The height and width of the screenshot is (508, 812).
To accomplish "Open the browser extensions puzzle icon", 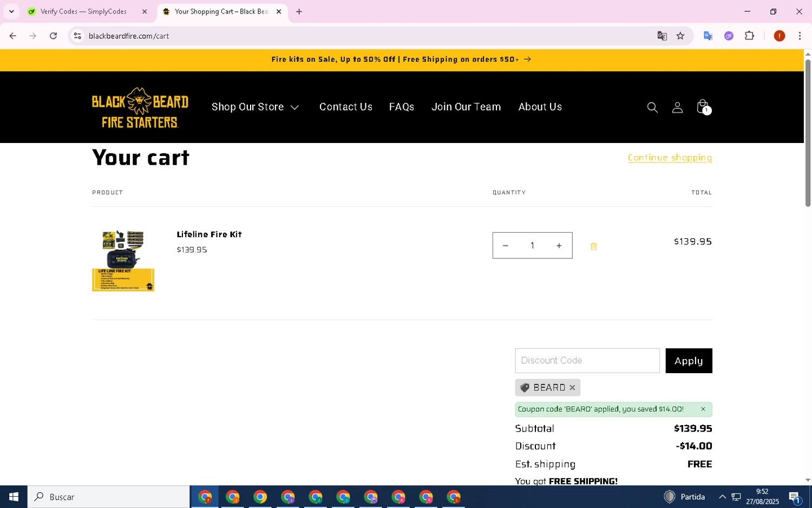I will pos(749,36).
